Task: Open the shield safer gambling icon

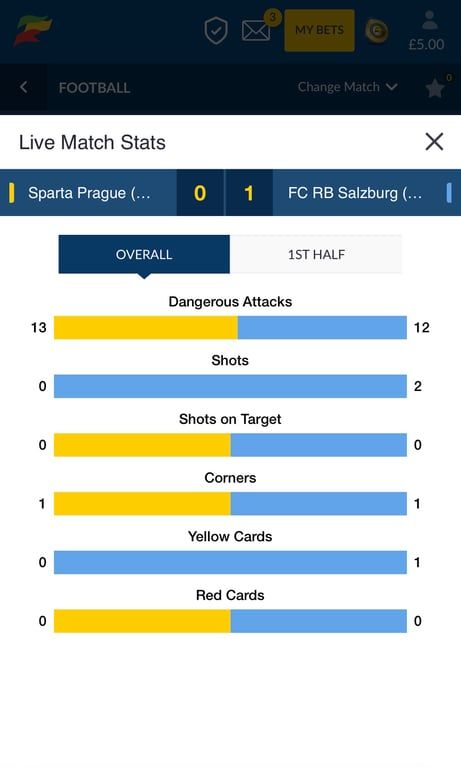Action: tap(216, 31)
